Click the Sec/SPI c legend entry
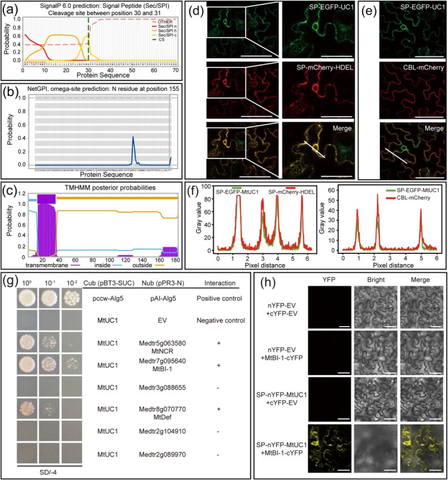The width and height of the screenshot is (448, 480). tap(163, 35)
